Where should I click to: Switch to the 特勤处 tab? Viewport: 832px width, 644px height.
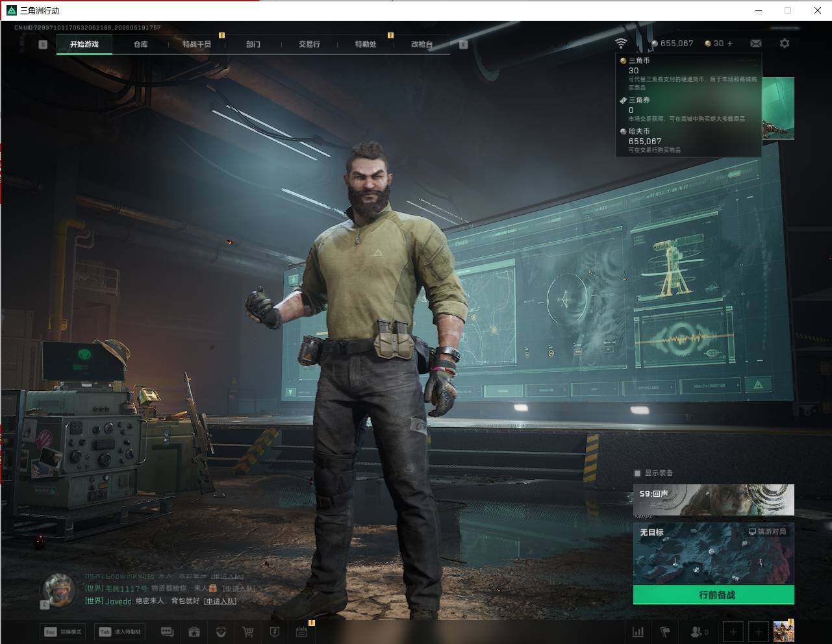366,44
